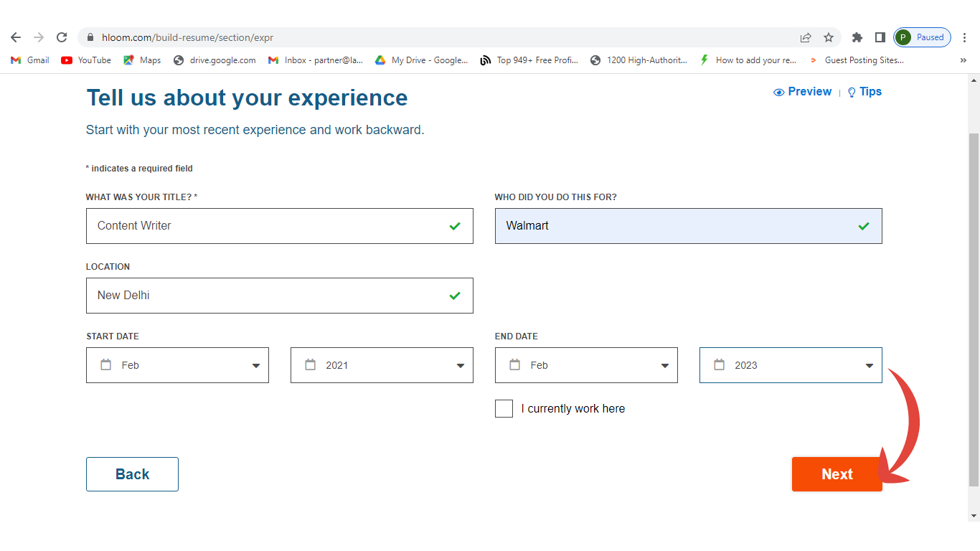Image resolution: width=980 pixels, height=551 pixels.
Task: Toggle the browser side panel icon
Action: (880, 37)
